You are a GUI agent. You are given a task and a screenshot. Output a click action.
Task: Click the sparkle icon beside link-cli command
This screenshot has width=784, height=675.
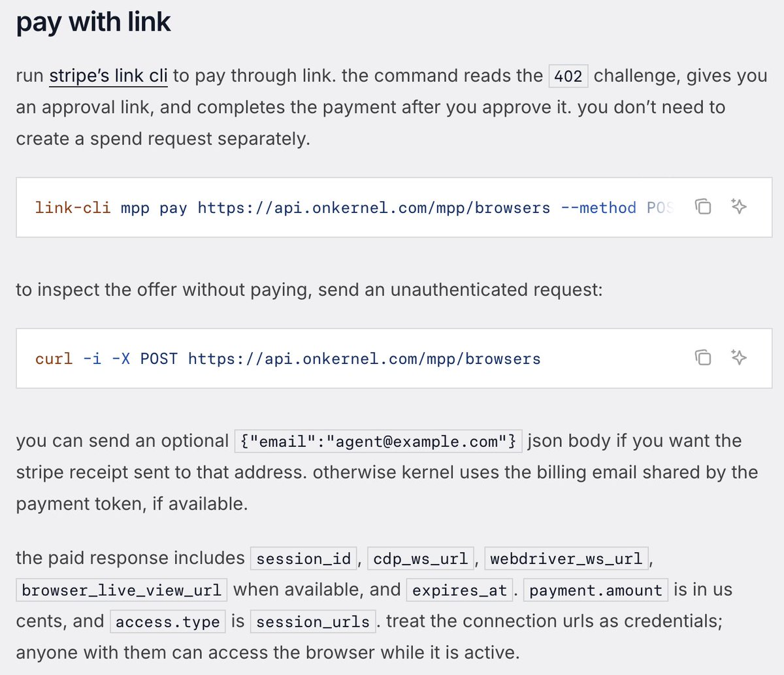739,206
